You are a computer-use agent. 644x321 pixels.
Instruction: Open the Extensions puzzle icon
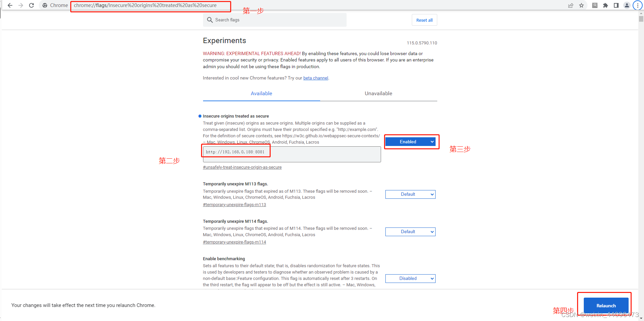pos(606,5)
